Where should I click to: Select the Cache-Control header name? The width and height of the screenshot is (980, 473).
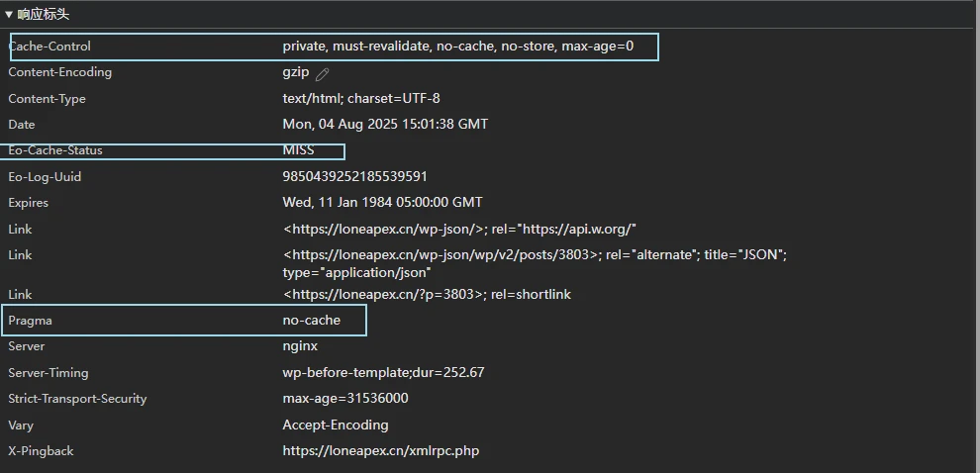click(49, 47)
